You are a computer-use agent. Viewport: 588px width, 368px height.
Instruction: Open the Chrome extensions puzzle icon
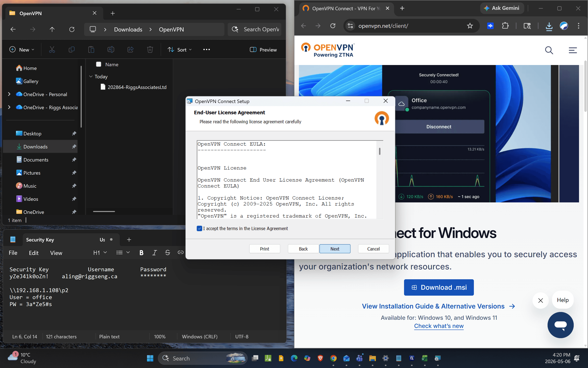pos(505,26)
